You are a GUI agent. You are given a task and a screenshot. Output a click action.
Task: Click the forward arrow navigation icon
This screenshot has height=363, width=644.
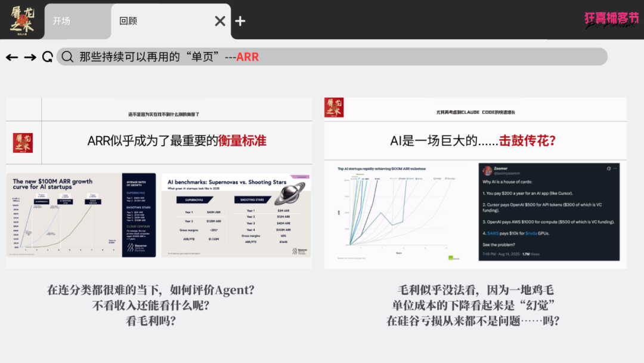pos(30,57)
